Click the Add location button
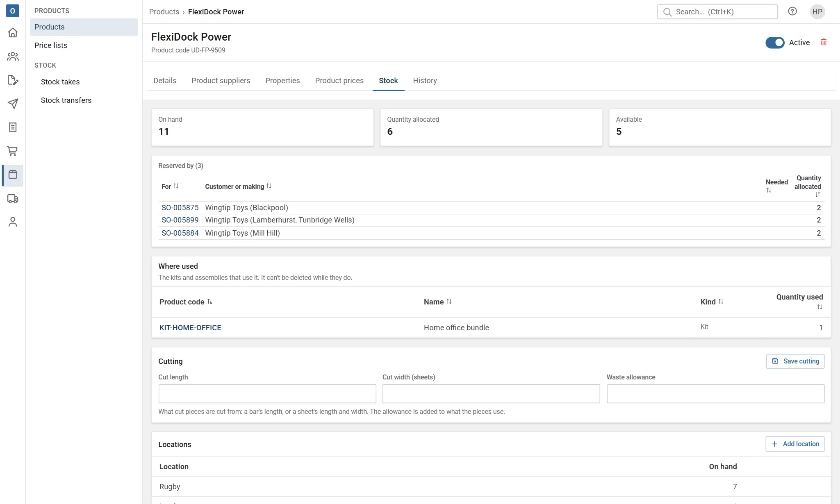 click(795, 444)
